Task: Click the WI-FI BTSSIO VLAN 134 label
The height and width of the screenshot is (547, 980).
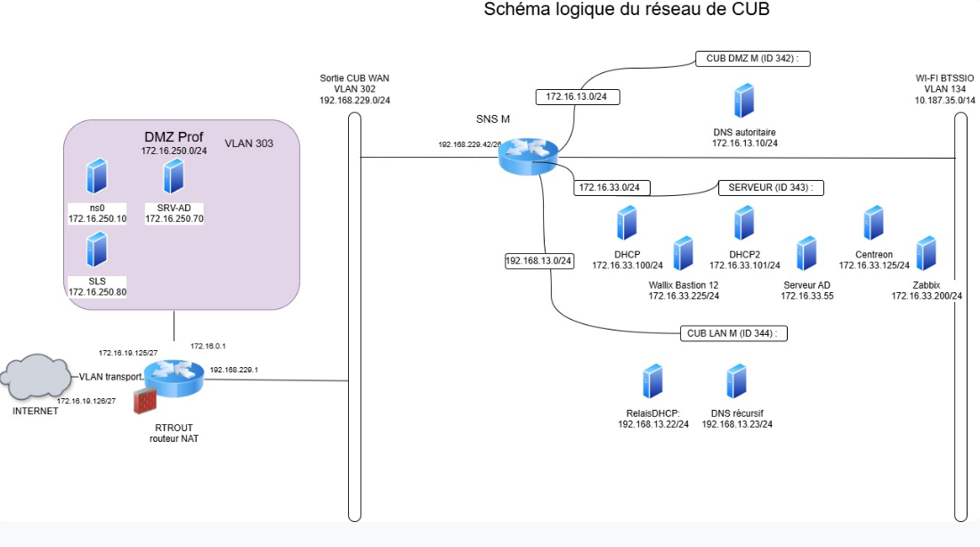Action: pyautogui.click(x=945, y=89)
